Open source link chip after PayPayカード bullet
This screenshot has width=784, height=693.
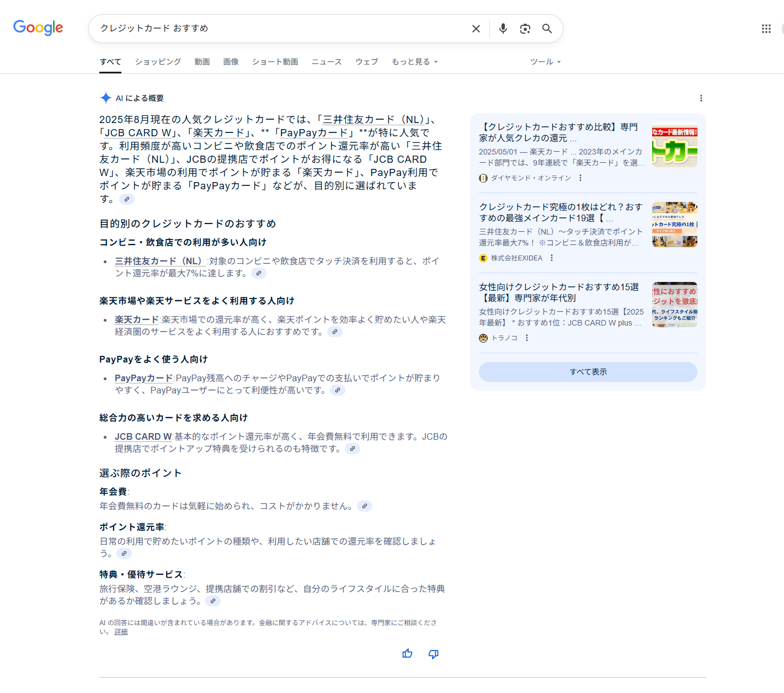tap(337, 390)
